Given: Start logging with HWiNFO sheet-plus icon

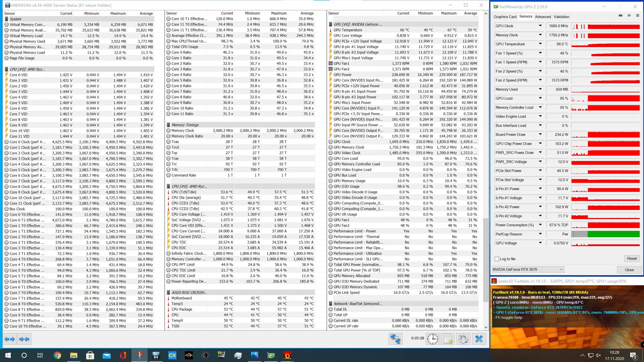Looking at the screenshot, I should pos(448,339).
